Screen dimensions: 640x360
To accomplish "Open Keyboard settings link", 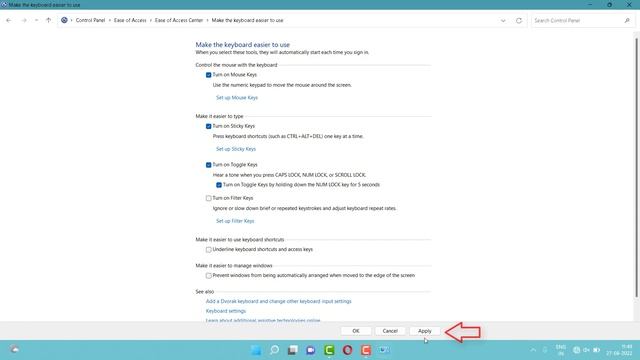I will point(226,311).
